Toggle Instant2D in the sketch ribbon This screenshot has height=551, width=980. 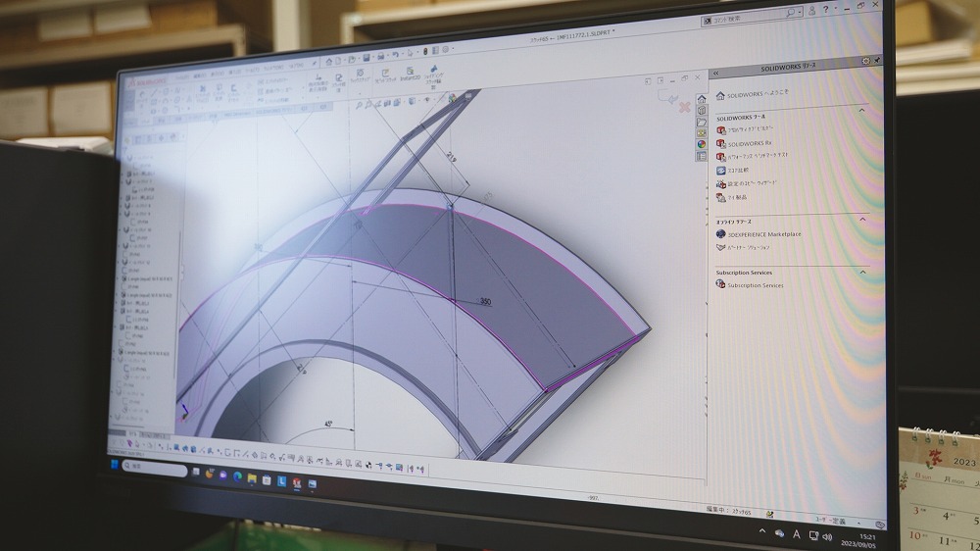pos(410,75)
